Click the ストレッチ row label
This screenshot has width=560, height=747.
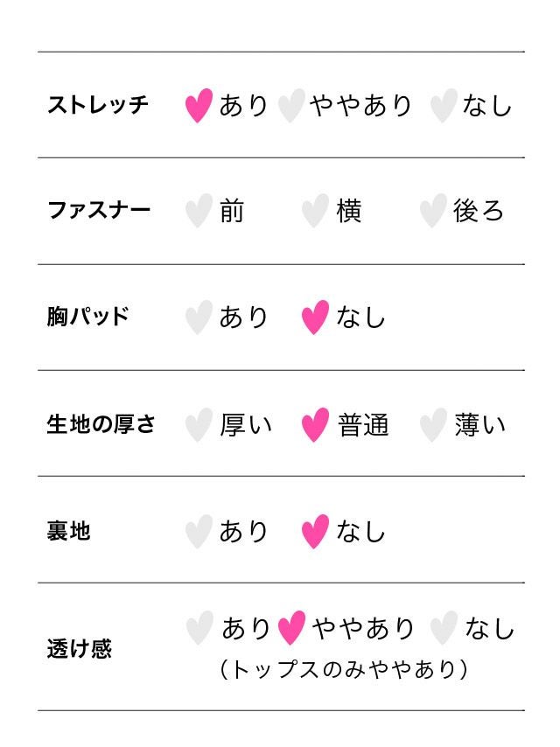coord(98,106)
